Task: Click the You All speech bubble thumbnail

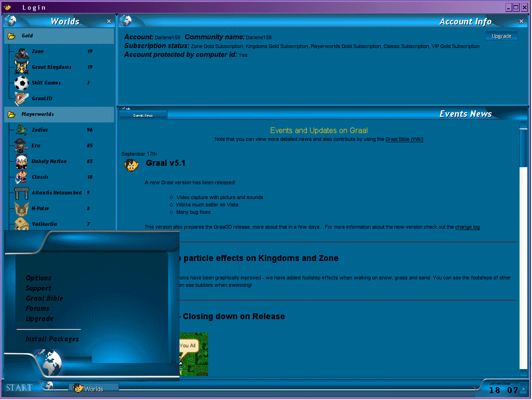Action: tap(193, 354)
